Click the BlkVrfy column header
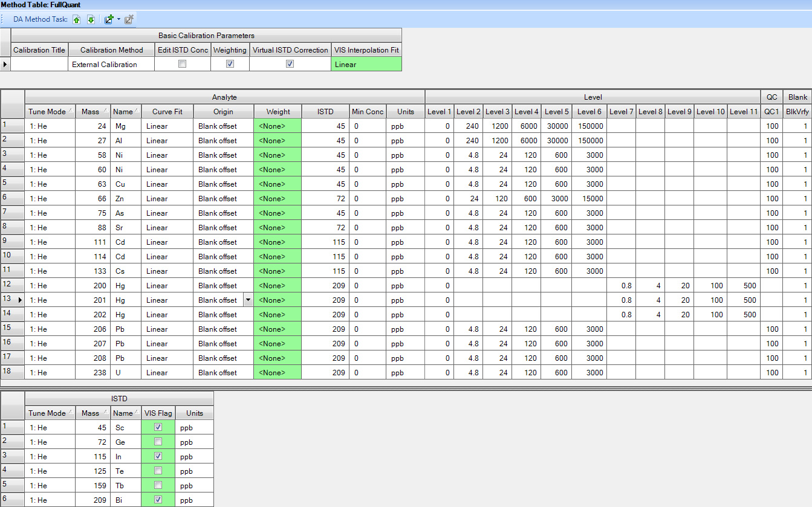This screenshot has width=812, height=507. click(x=797, y=111)
